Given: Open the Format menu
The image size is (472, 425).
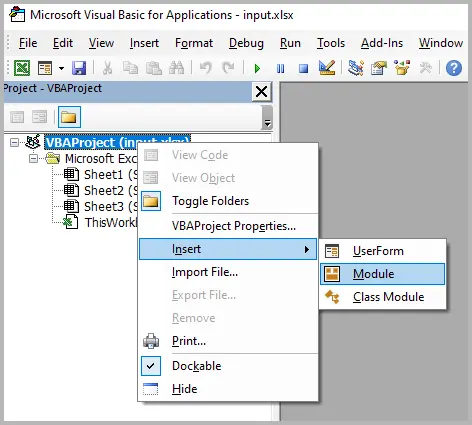Looking at the screenshot, I should [194, 43].
